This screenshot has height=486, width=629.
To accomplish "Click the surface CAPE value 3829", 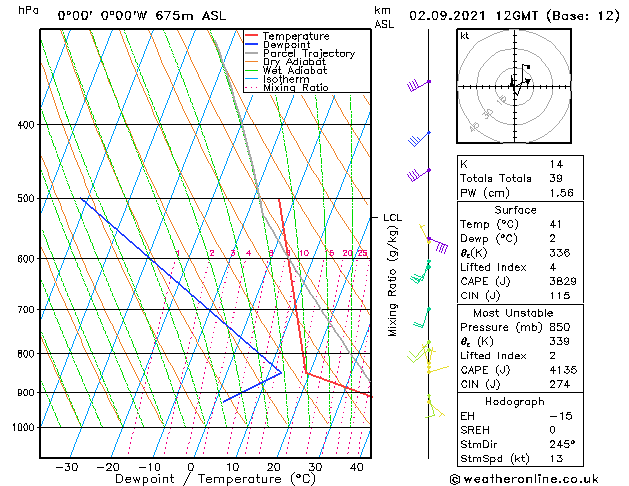I will [563, 281].
